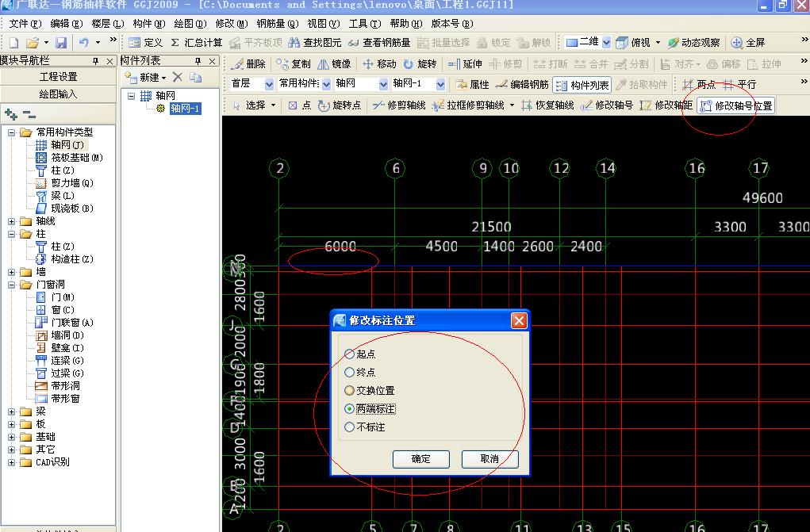Open 文件 menu

(x=25, y=24)
